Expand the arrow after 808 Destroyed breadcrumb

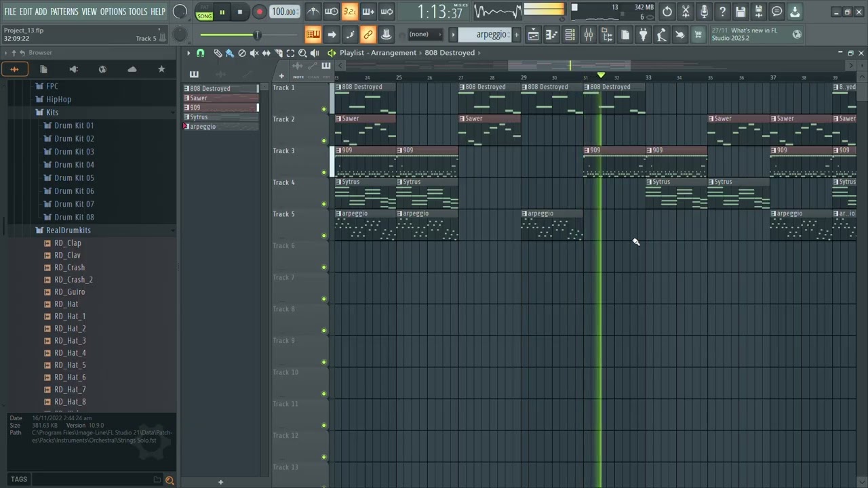pyautogui.click(x=479, y=53)
